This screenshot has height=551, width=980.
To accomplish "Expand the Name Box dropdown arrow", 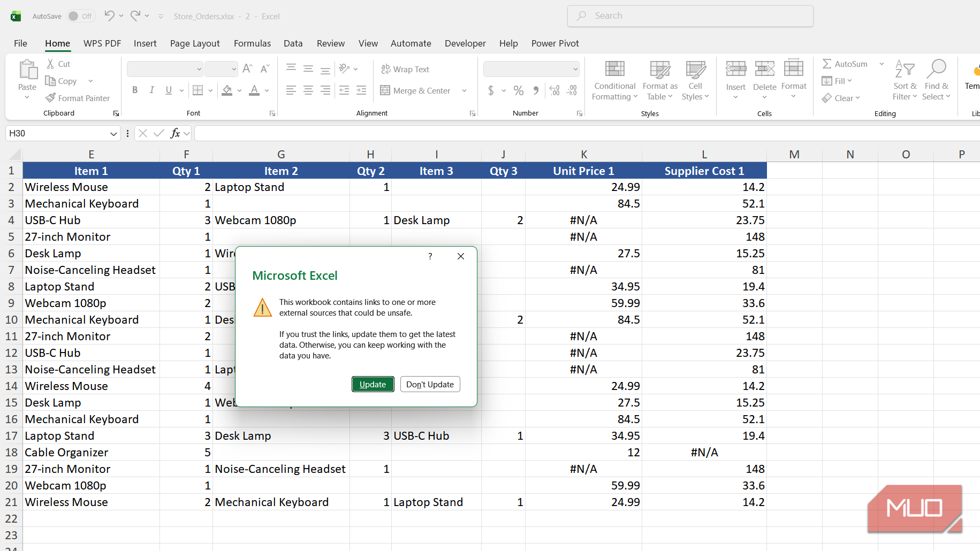I will point(113,134).
